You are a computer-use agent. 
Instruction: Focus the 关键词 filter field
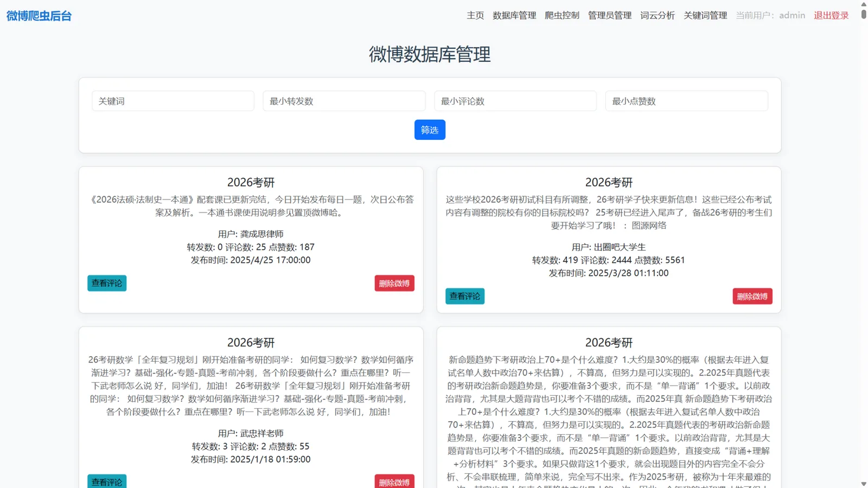tap(173, 101)
